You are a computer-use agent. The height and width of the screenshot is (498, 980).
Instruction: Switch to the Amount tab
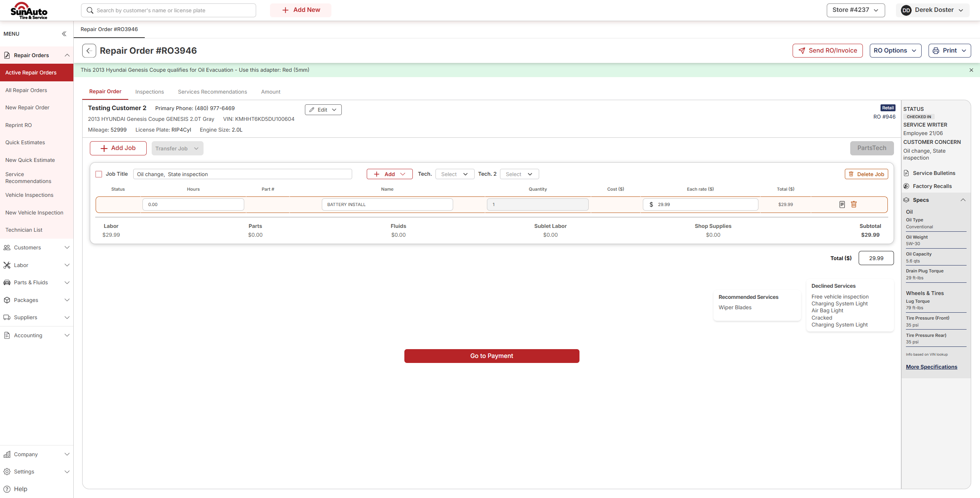click(271, 92)
